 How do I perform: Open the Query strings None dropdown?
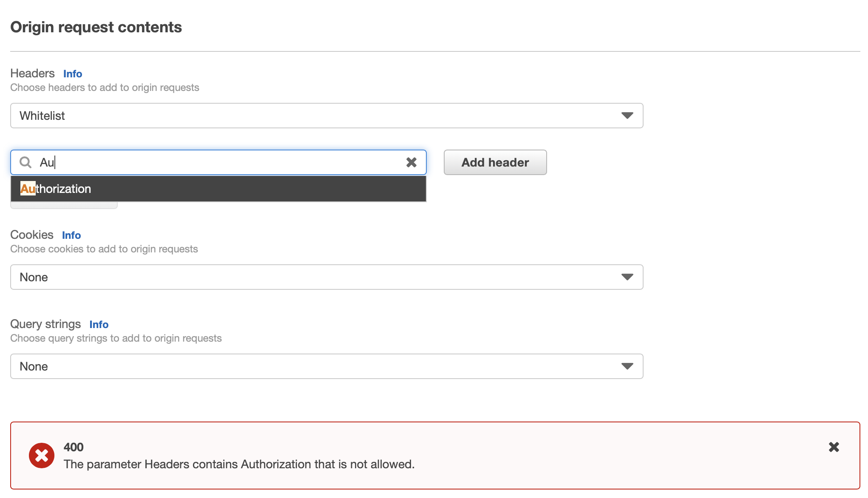coord(326,366)
